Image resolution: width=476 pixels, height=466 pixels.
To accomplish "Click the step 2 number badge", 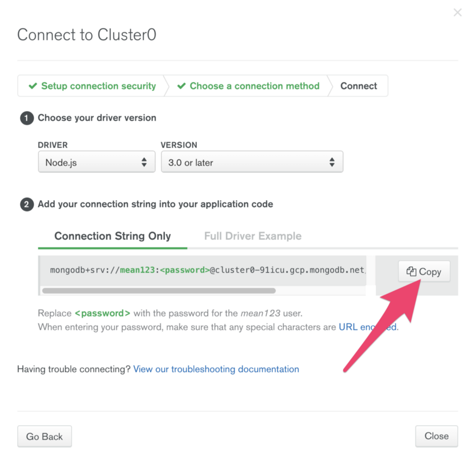I will tap(27, 204).
